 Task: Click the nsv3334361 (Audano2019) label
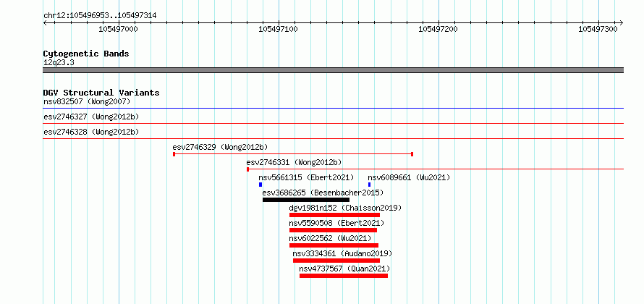click(x=342, y=253)
